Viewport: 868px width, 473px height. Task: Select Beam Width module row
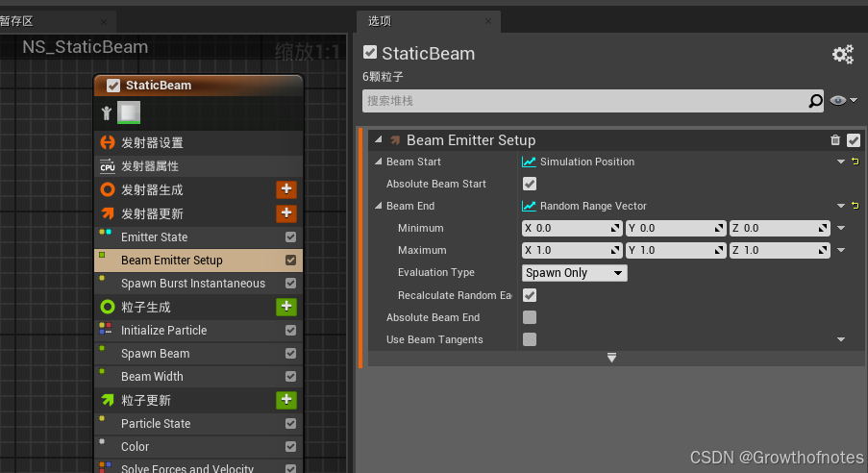[199, 377]
